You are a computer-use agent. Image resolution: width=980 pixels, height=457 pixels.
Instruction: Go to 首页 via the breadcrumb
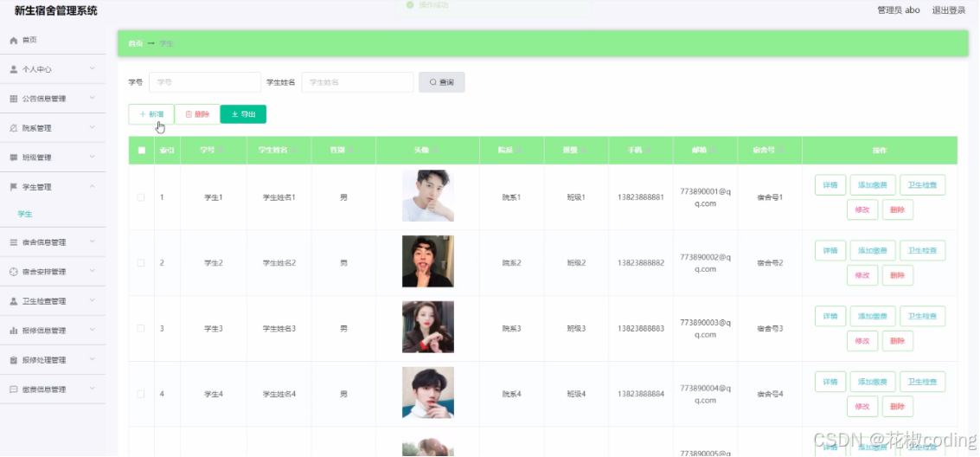pyautogui.click(x=136, y=44)
